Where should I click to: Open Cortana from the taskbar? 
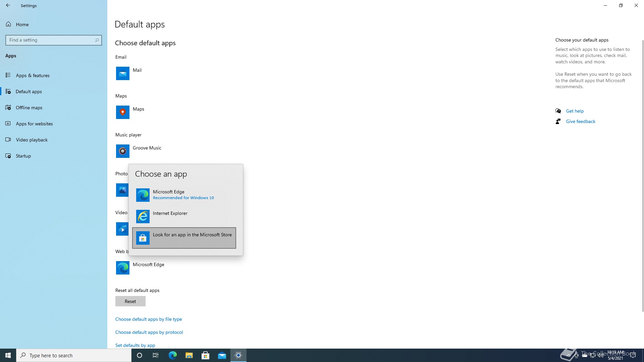[x=140, y=355]
